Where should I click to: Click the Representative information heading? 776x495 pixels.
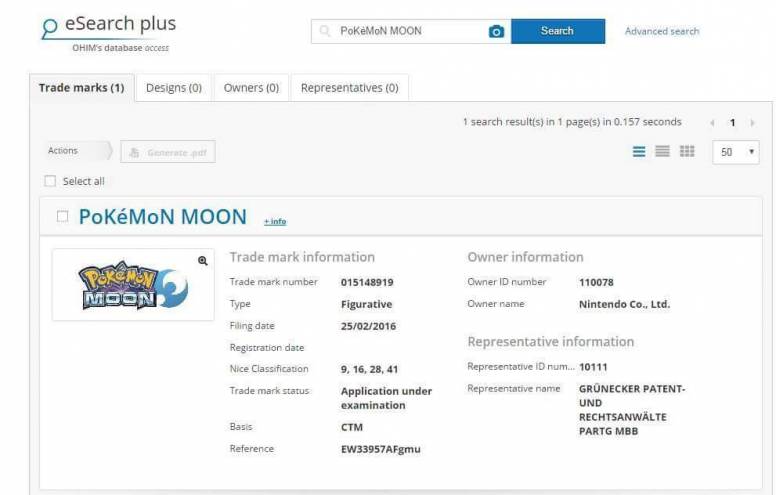tap(550, 342)
